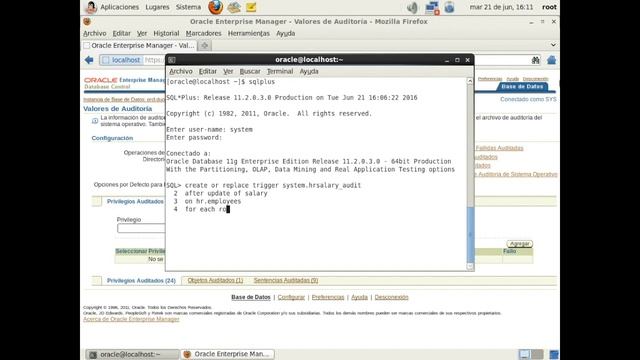
Task: Maximize the oracle@localhost terminal window
Action: click(457, 60)
